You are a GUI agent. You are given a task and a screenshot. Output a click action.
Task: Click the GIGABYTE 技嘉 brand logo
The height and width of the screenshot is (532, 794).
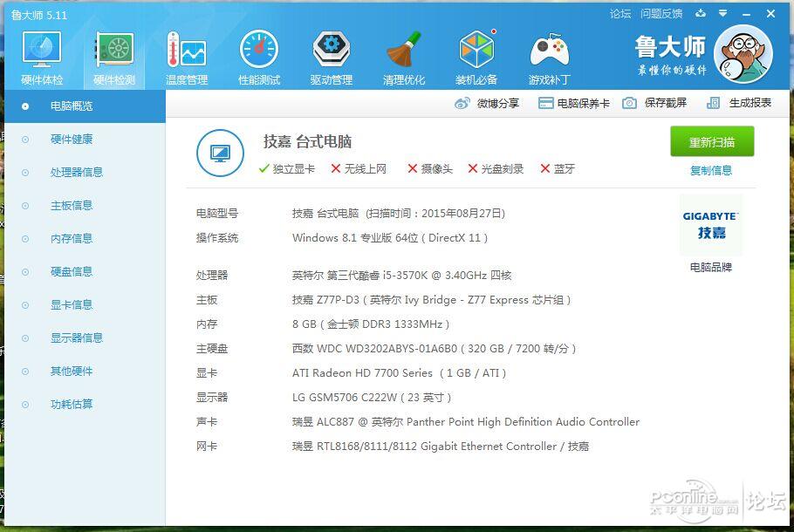click(711, 225)
